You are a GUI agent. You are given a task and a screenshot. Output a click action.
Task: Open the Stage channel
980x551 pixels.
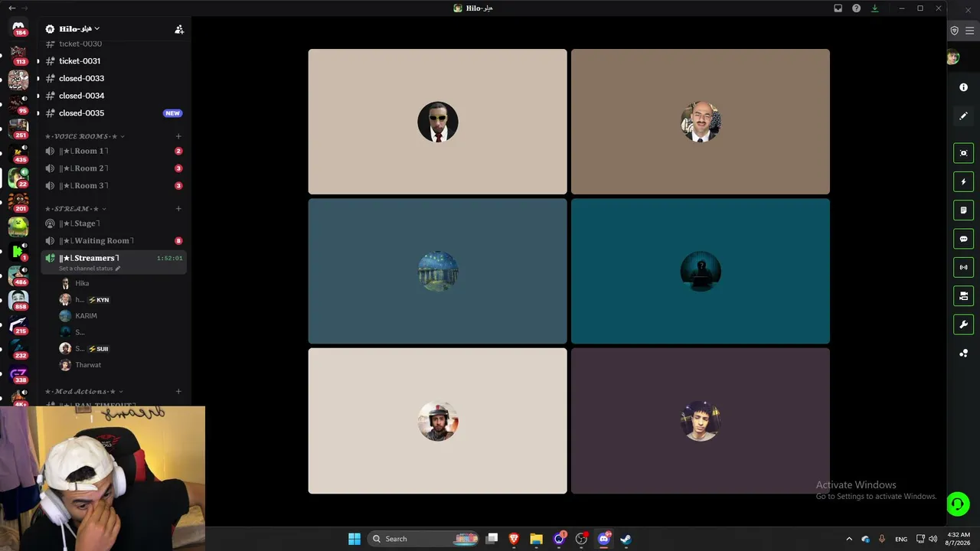(x=113, y=223)
